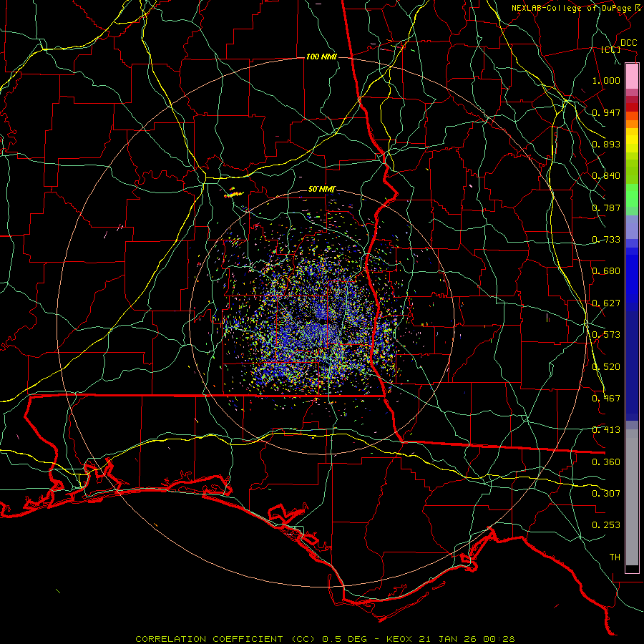
Task: Click the 0.787 legend value
Action: coord(606,208)
